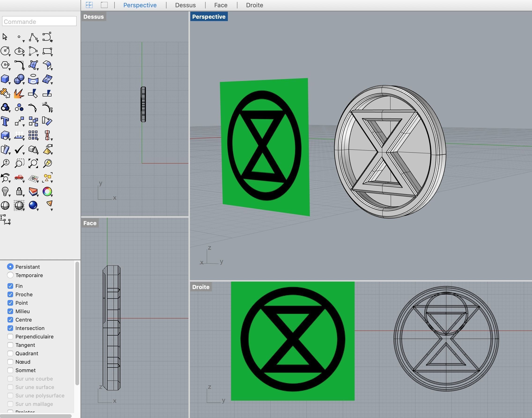Screen dimensions: 532x418
Task: Click the Rotate object icon
Action: [48, 121]
